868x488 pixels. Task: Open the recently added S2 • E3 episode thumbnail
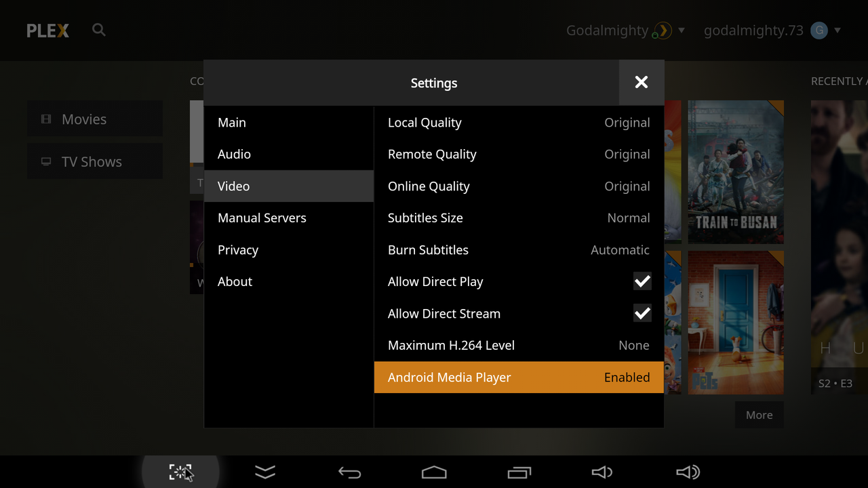coord(840,247)
